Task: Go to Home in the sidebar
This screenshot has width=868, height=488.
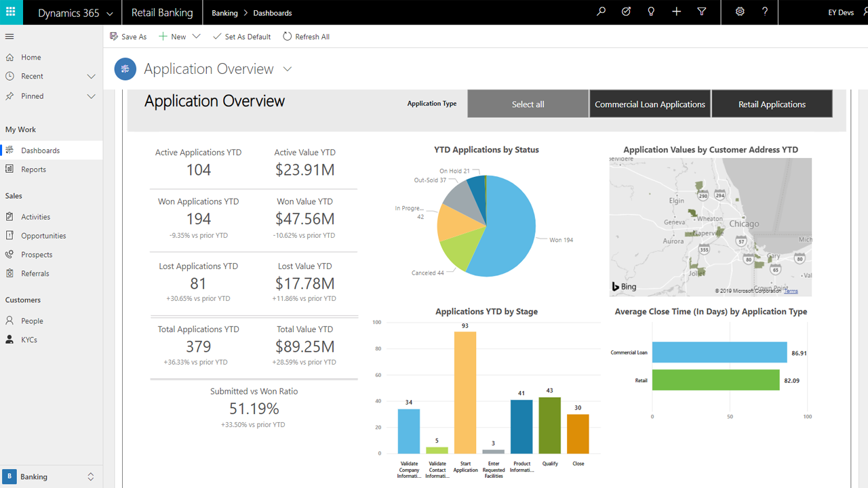Action: [52, 58]
